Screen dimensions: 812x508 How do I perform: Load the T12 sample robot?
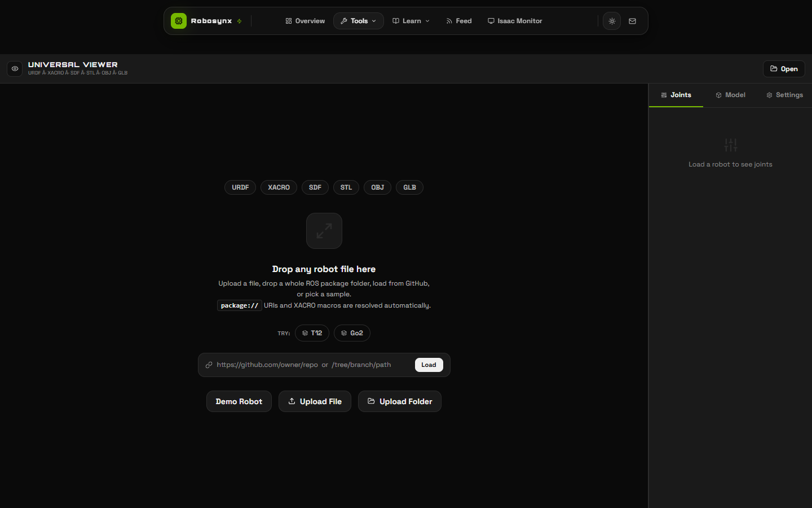(312, 333)
